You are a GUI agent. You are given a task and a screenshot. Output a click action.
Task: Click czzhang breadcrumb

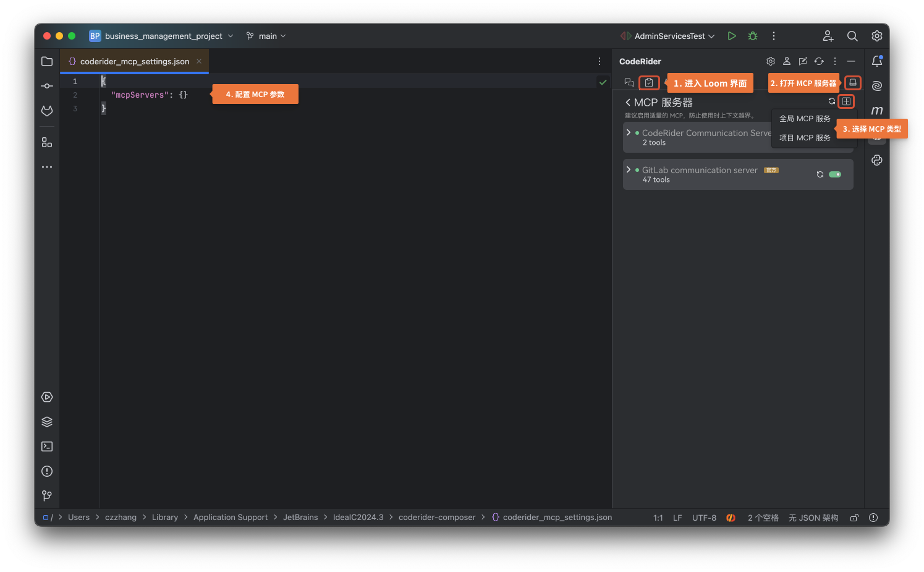(x=121, y=518)
